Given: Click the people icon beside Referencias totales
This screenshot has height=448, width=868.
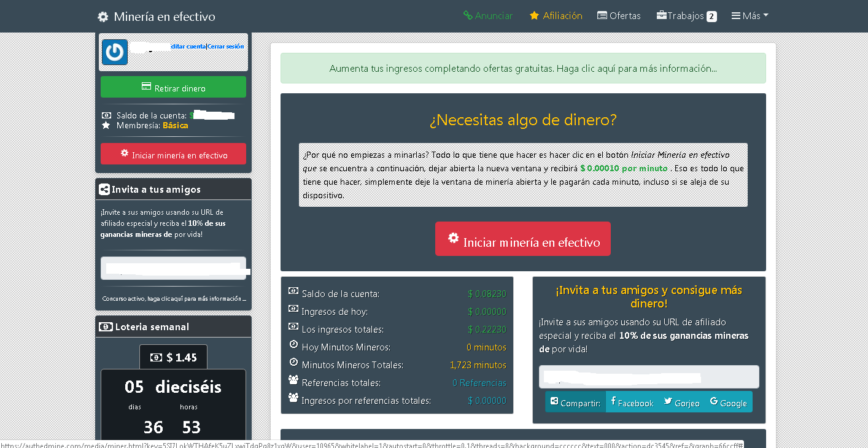Looking at the screenshot, I should point(293,380).
